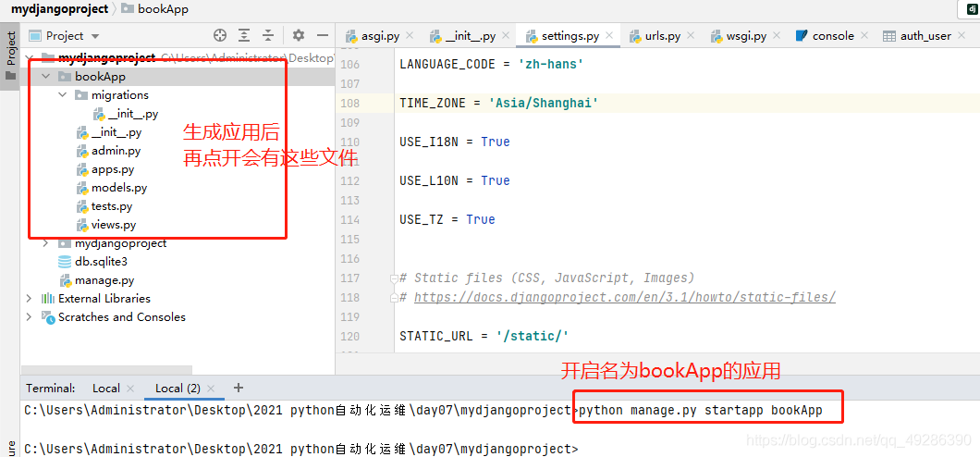Image resolution: width=980 pixels, height=457 pixels.
Task: Select the Local (2) terminal tab
Action: coord(178,389)
